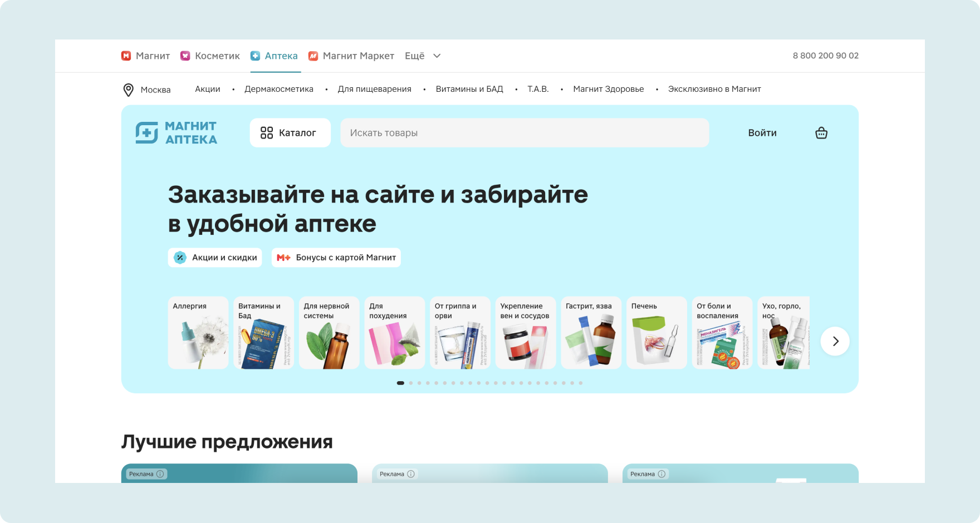Select the Косметик icon in top bar
980x523 pixels.
tap(185, 56)
